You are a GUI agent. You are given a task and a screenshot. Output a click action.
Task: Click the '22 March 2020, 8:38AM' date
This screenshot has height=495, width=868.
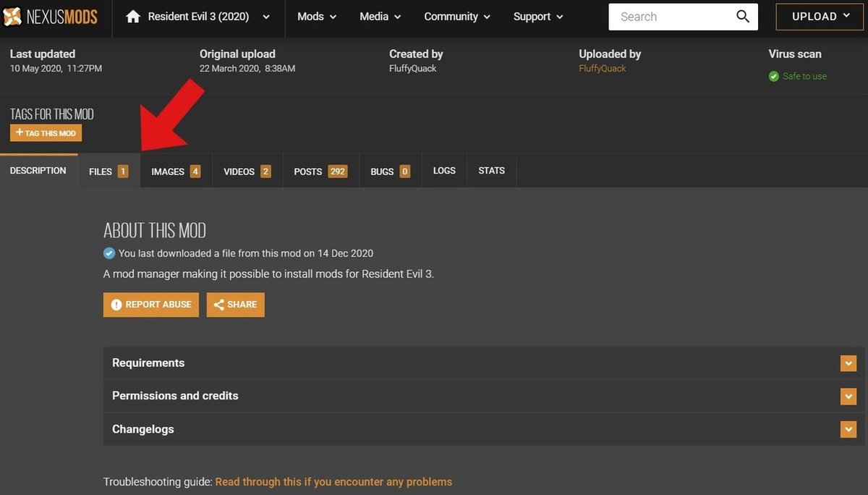(x=247, y=69)
